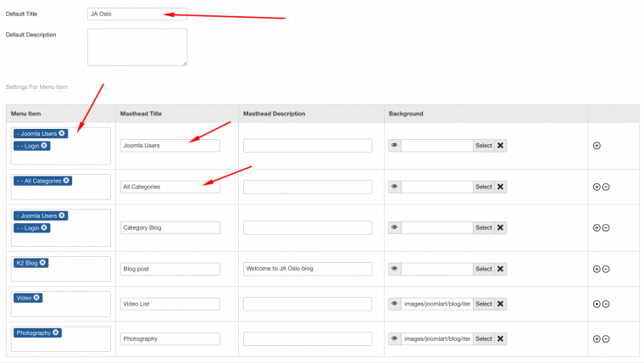644x363 pixels.
Task: Preview background for the Video List row
Action: point(395,304)
